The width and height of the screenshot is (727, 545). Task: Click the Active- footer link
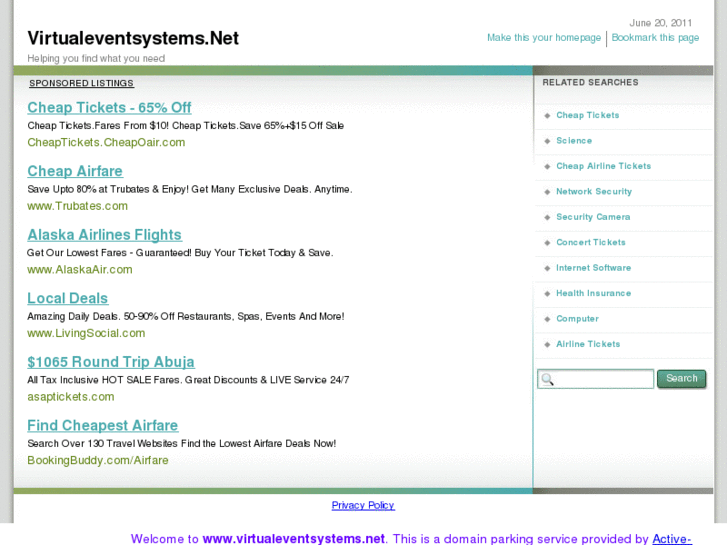point(672,539)
